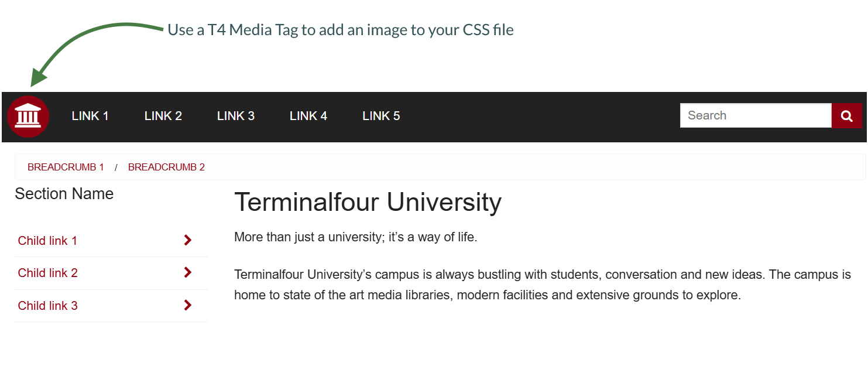Select LINK 5 in the navigation bar
868x369 pixels.
tap(381, 115)
